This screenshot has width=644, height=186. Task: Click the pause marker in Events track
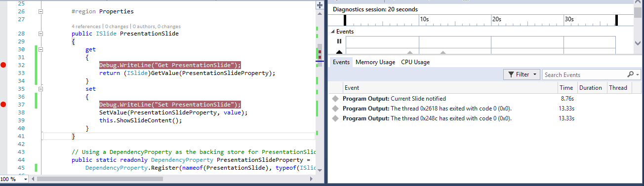(339, 41)
